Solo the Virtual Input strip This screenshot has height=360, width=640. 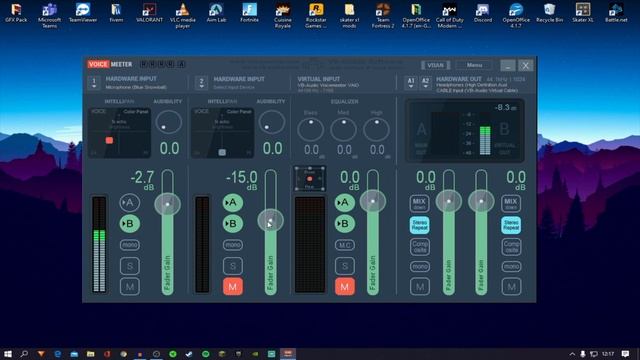345,266
